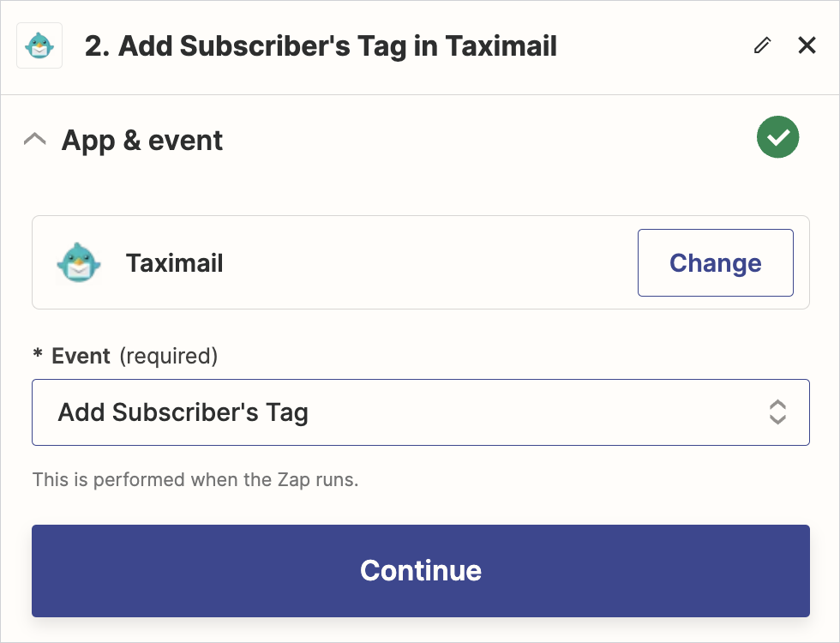
Task: Click the word required in Event label
Action: click(168, 356)
